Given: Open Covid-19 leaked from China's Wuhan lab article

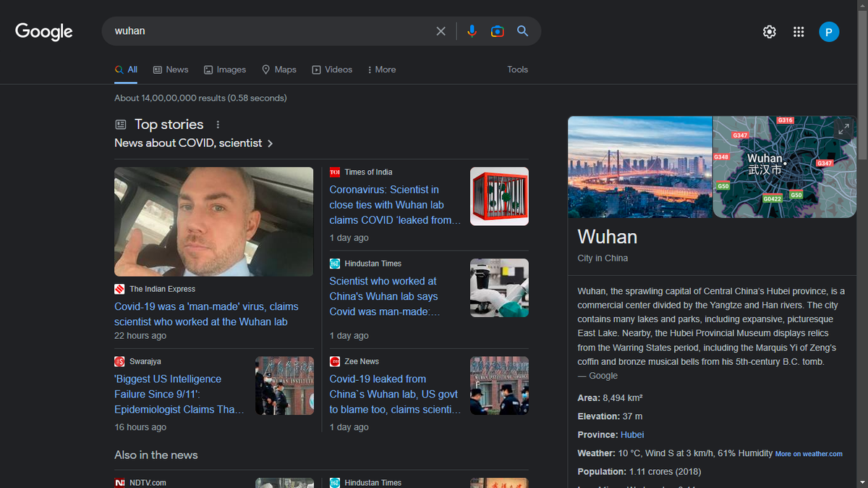Looking at the screenshot, I should [395, 395].
